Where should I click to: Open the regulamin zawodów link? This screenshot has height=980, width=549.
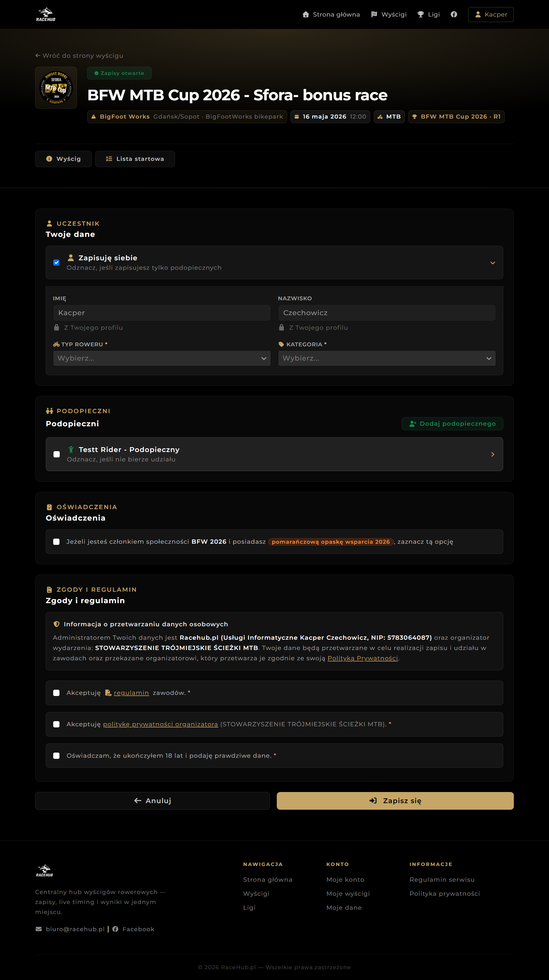[x=131, y=693]
